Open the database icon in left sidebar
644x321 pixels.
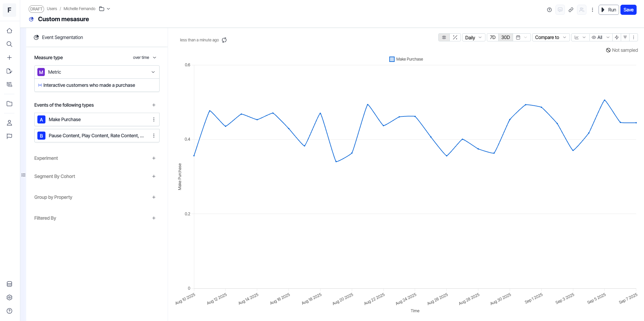point(9,284)
